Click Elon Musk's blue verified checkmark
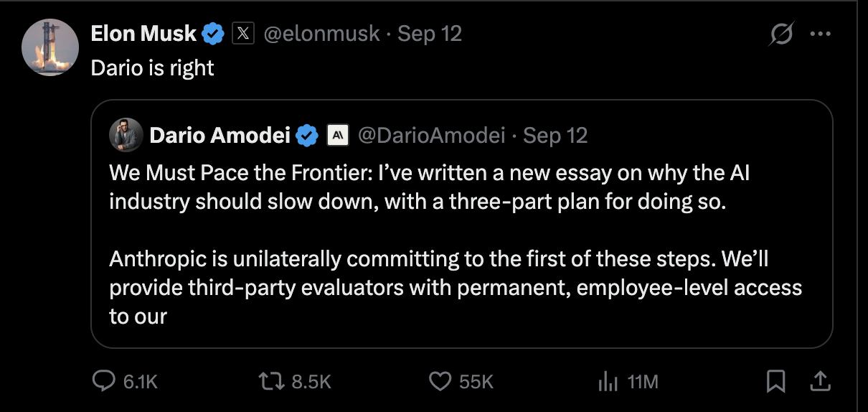Viewport: 868px width, 412px height. point(214,33)
